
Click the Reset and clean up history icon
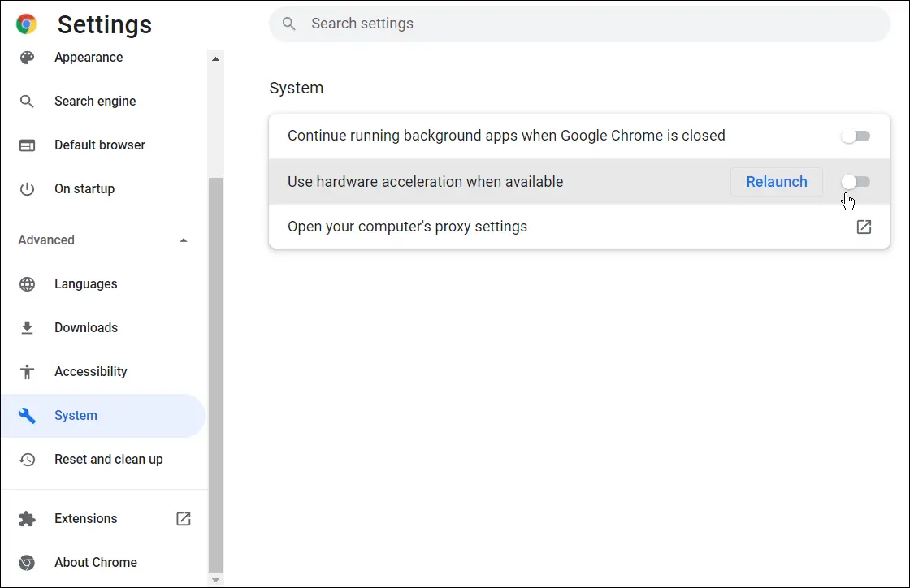point(27,459)
